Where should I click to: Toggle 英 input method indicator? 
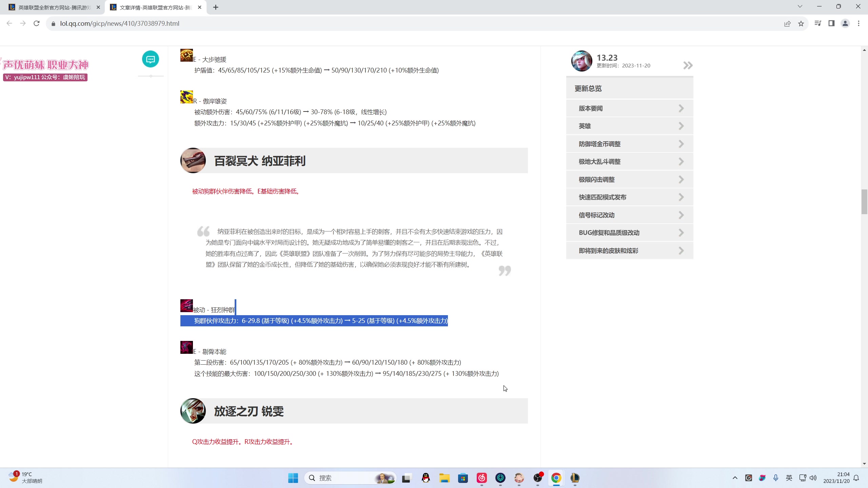789,478
